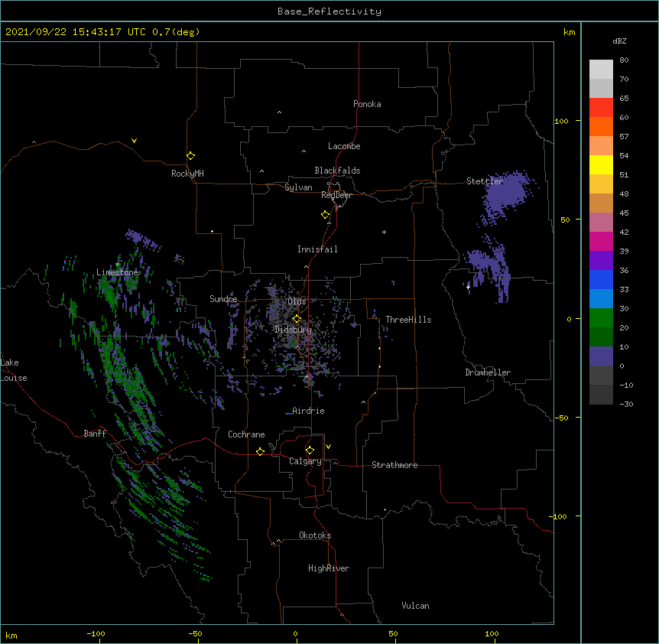Click the Vulcan label
659x644 pixels.
[415, 606]
